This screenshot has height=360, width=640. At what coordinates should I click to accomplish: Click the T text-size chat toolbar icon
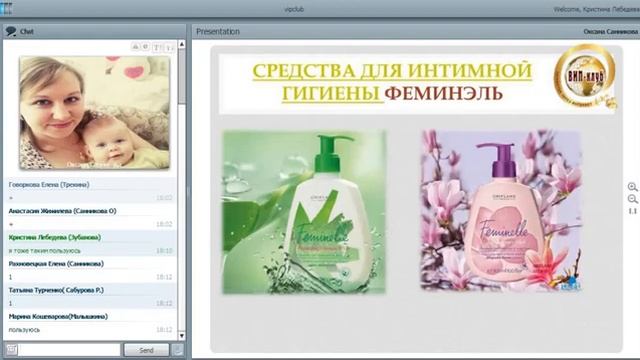(x=157, y=48)
